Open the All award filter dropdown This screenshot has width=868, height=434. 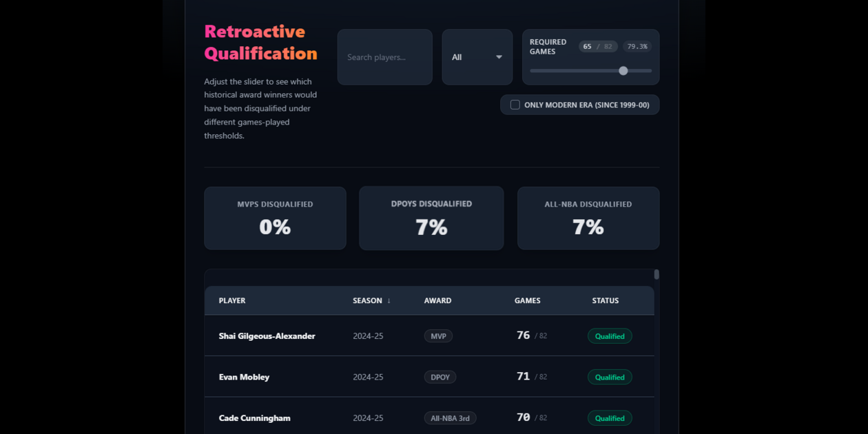(477, 57)
